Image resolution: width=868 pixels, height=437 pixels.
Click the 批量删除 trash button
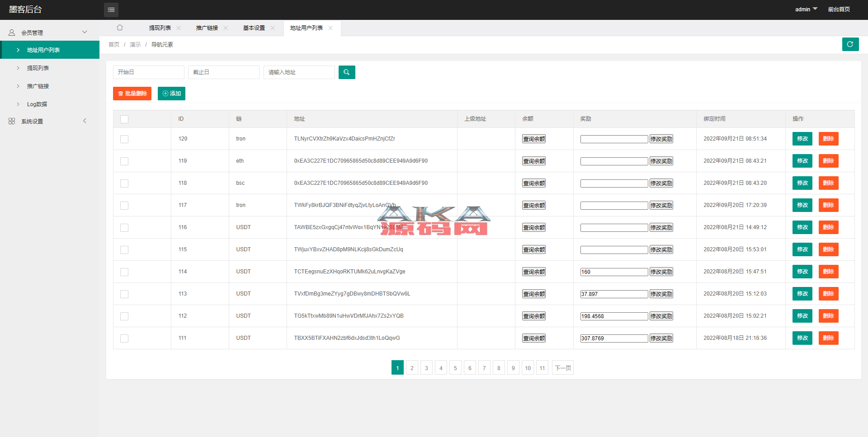[x=132, y=94]
